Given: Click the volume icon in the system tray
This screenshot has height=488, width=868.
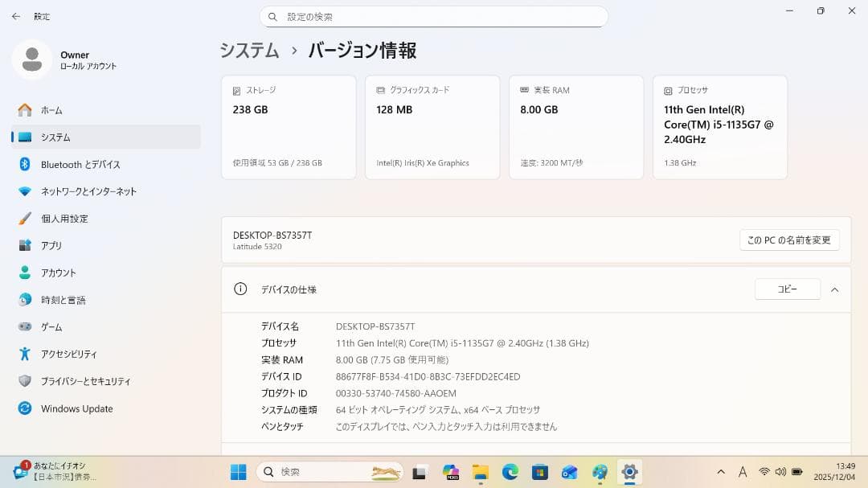Looking at the screenshot, I should point(780,472).
